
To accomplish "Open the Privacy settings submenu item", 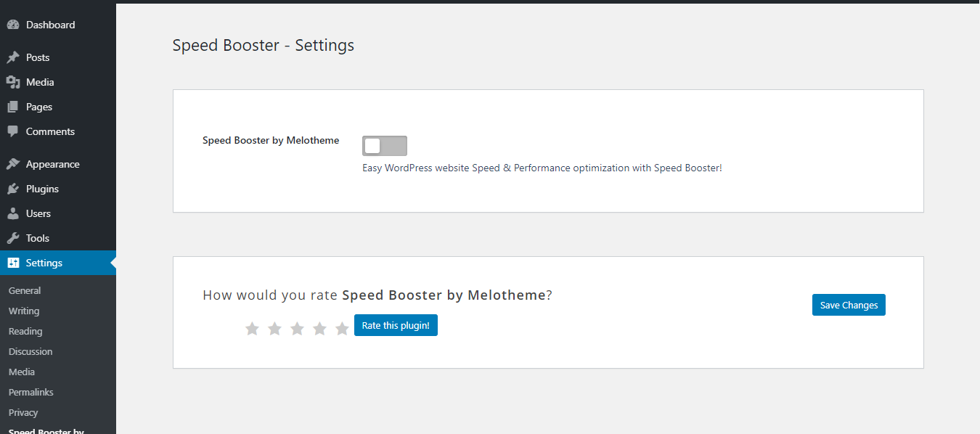I will tap(23, 412).
